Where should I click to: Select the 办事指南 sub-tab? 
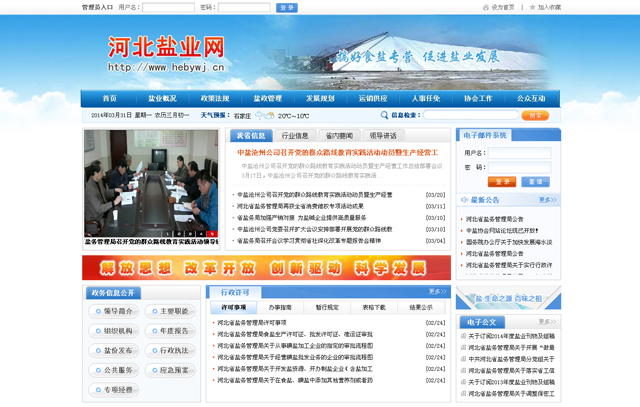coord(280,307)
